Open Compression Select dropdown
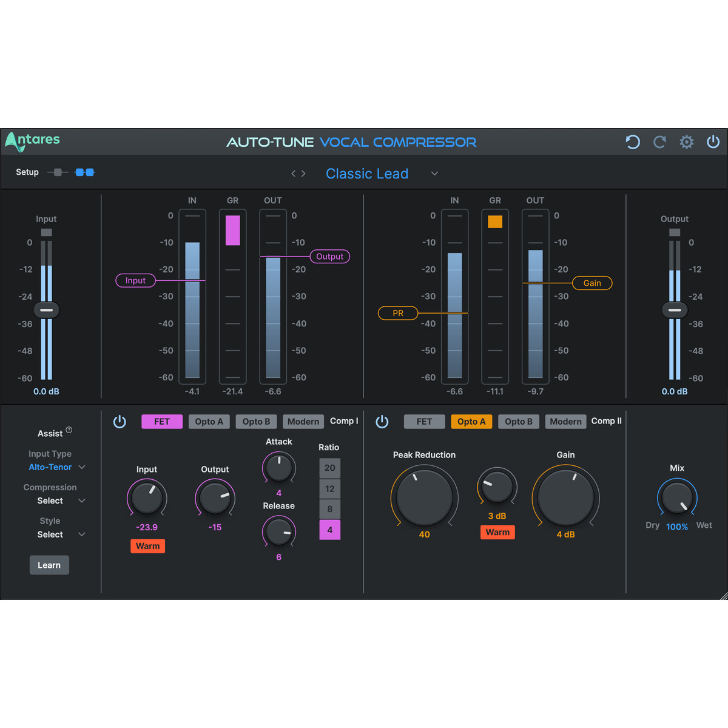Image resolution: width=728 pixels, height=728 pixels. [61, 500]
